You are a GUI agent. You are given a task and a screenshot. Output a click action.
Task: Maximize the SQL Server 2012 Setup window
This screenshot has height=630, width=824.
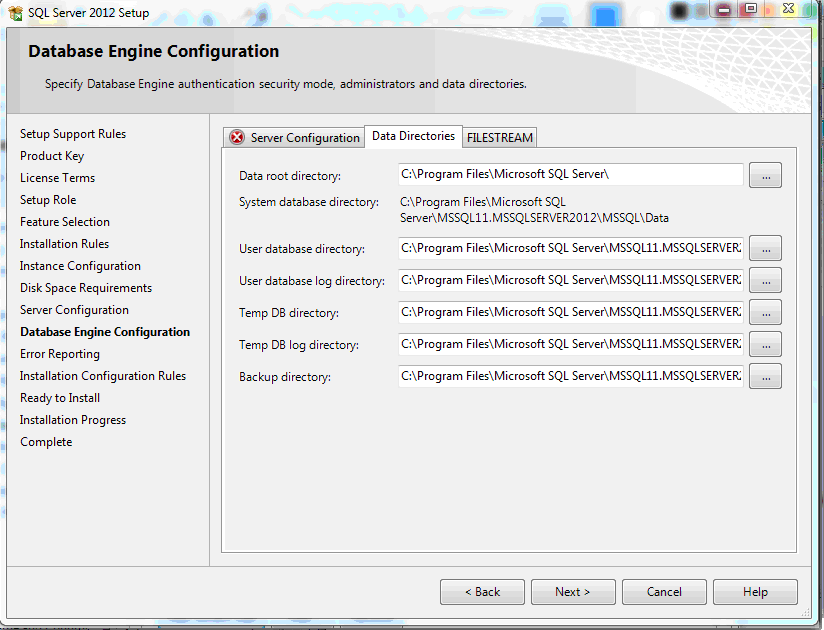pos(750,9)
